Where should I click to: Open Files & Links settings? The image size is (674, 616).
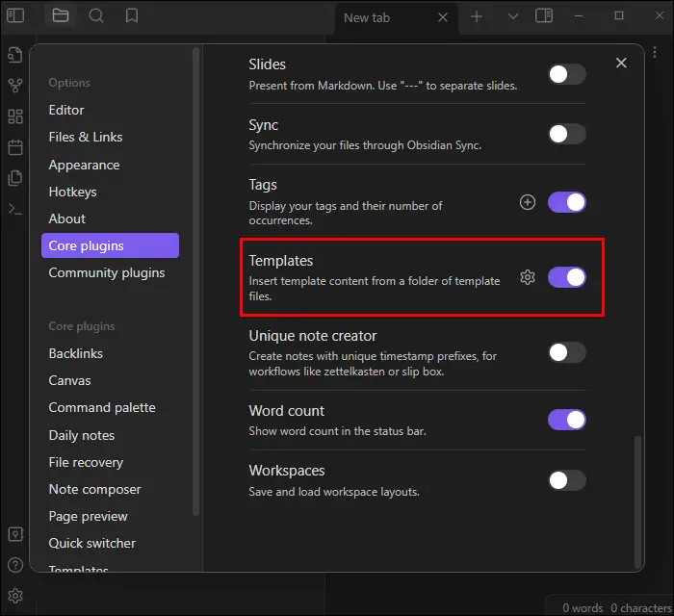click(x=110, y=137)
